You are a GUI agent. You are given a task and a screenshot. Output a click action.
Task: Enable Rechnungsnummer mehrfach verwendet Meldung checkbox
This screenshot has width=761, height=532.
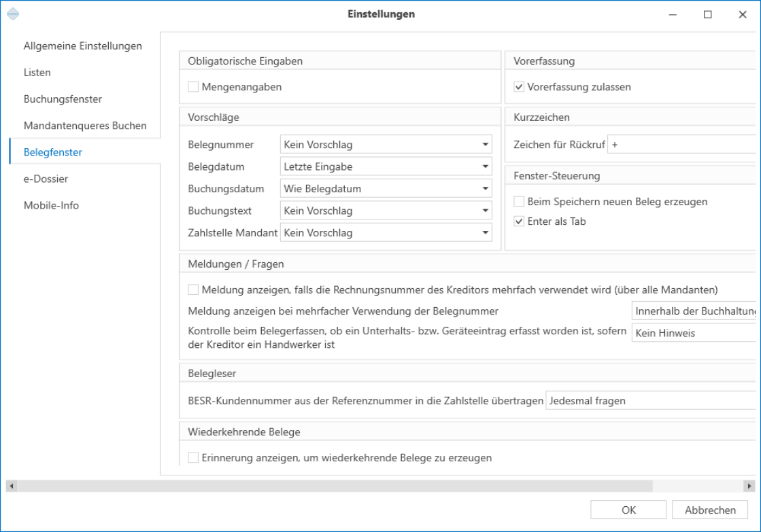pos(193,289)
